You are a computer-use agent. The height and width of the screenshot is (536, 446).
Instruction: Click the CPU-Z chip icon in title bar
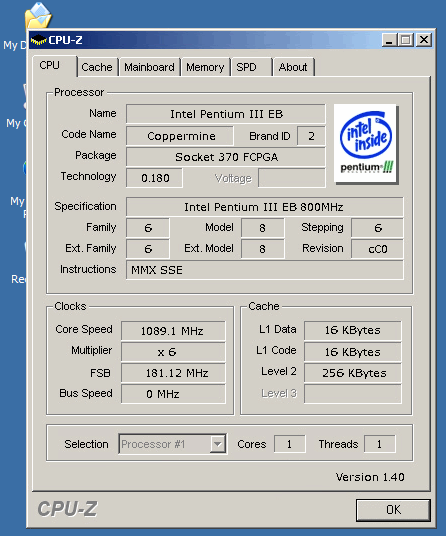pos(38,40)
